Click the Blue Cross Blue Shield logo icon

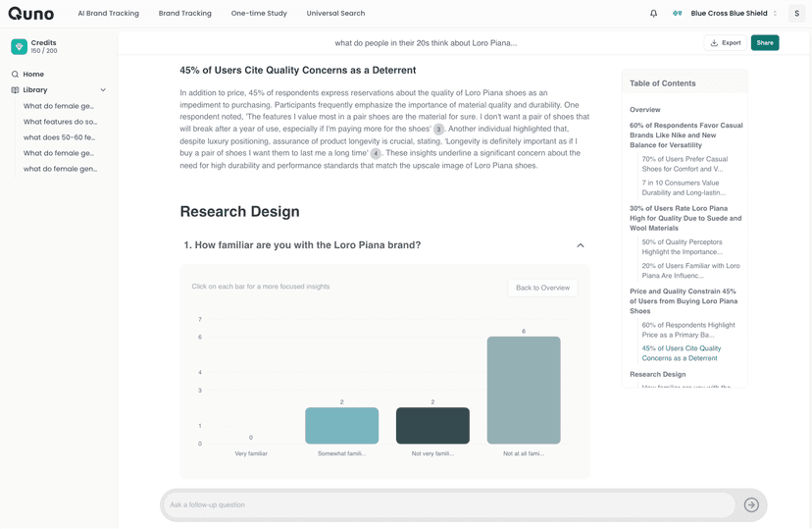(x=677, y=14)
